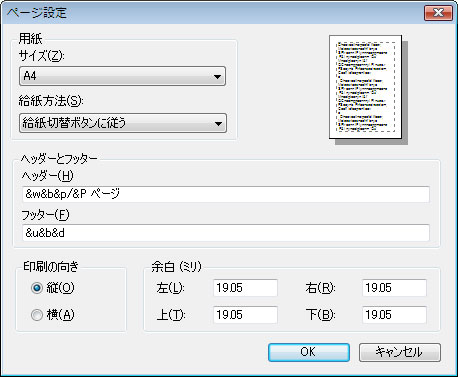Click the サイズ(Z) label text
Image resolution: width=458 pixels, height=377 pixels.
pos(41,56)
